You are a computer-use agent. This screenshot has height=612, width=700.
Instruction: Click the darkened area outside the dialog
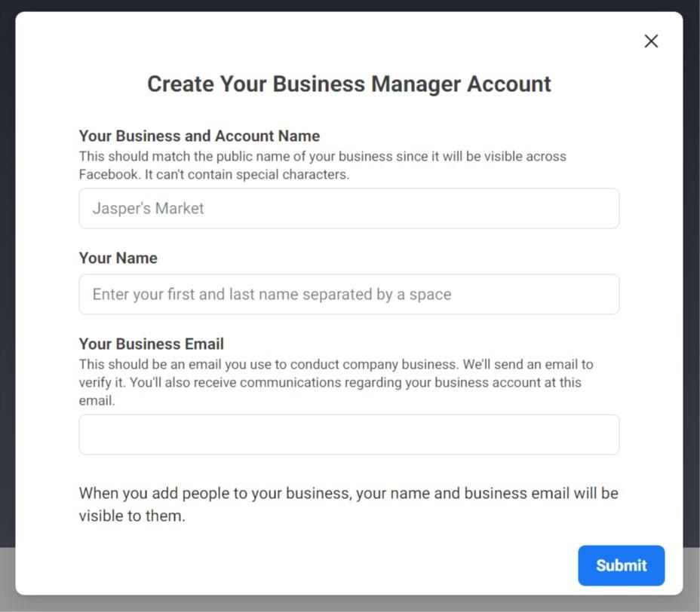click(x=8, y=301)
